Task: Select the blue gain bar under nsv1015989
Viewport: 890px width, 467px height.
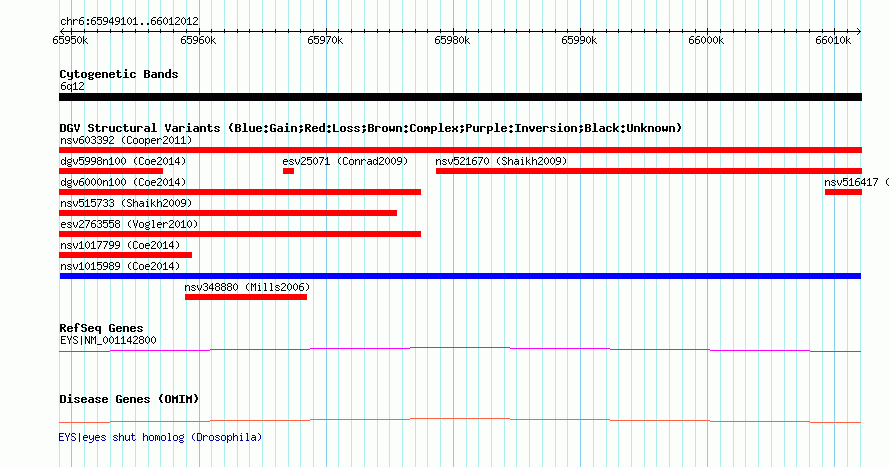Action: coord(460,276)
